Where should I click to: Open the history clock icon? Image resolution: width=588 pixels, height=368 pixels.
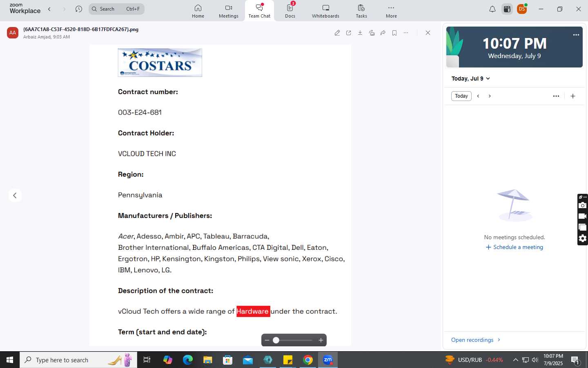tap(79, 9)
